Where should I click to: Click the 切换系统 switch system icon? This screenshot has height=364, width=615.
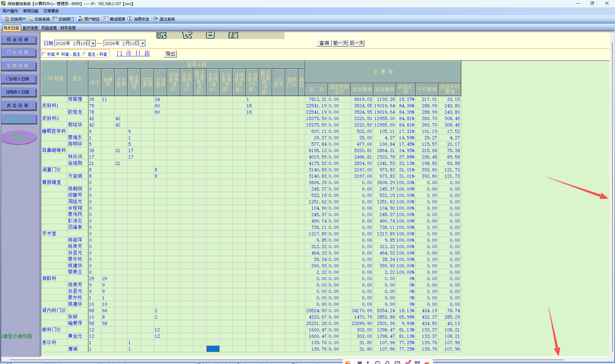(x=31, y=19)
